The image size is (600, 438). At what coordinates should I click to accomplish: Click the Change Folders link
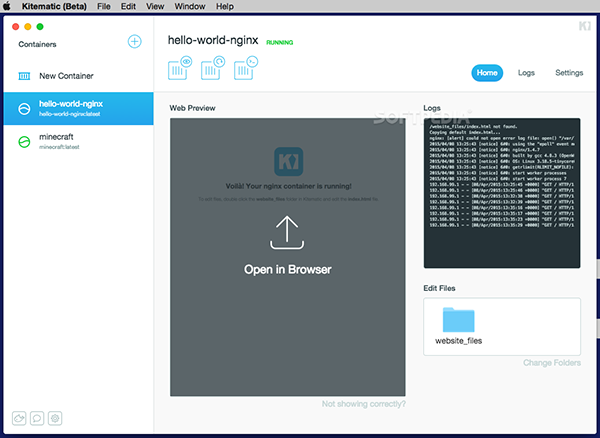[551, 363]
